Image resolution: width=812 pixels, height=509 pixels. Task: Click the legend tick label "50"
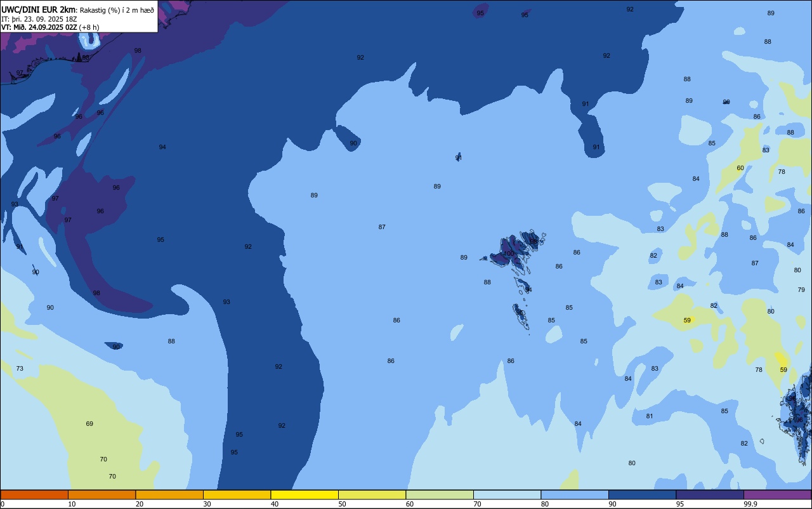coord(342,504)
